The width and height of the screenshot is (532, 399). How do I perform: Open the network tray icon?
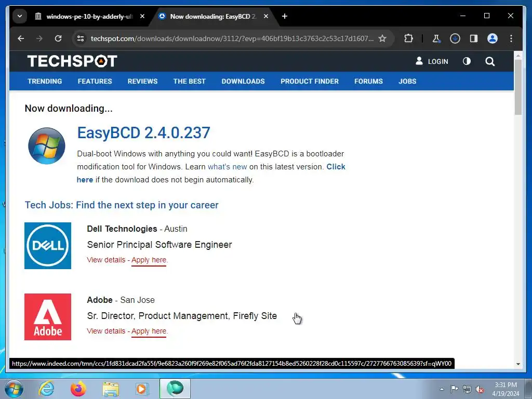(x=467, y=389)
